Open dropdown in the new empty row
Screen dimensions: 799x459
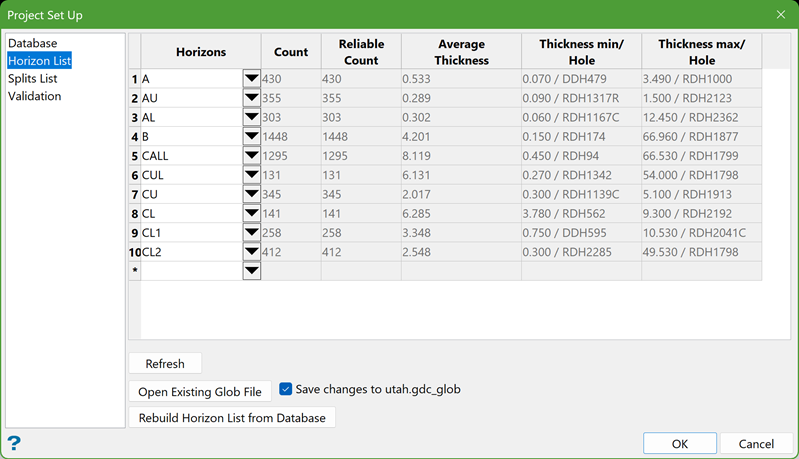(252, 271)
